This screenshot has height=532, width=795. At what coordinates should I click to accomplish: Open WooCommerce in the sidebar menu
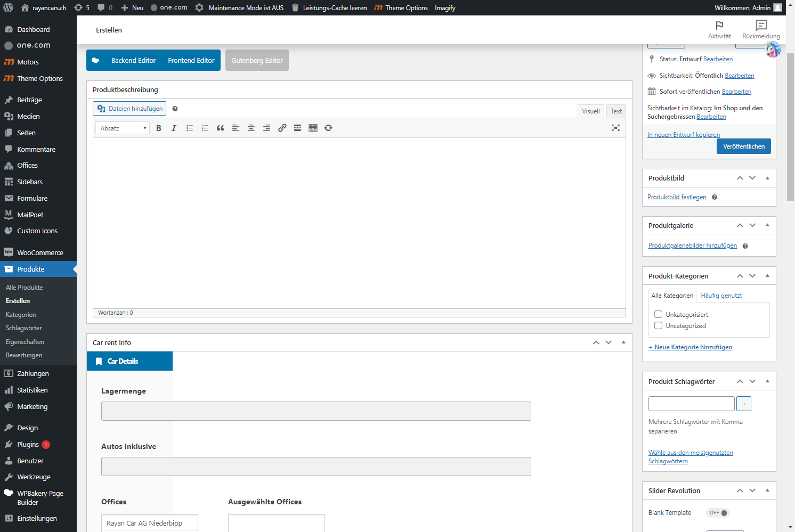pyautogui.click(x=38, y=252)
